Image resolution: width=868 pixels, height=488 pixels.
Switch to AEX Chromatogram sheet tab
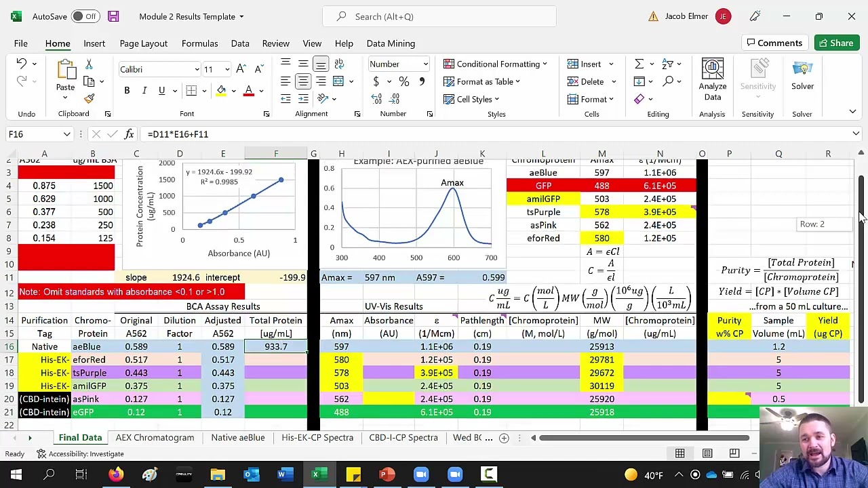(x=155, y=438)
